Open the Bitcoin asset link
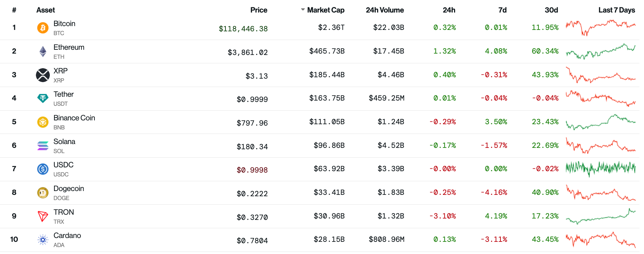 64,24
